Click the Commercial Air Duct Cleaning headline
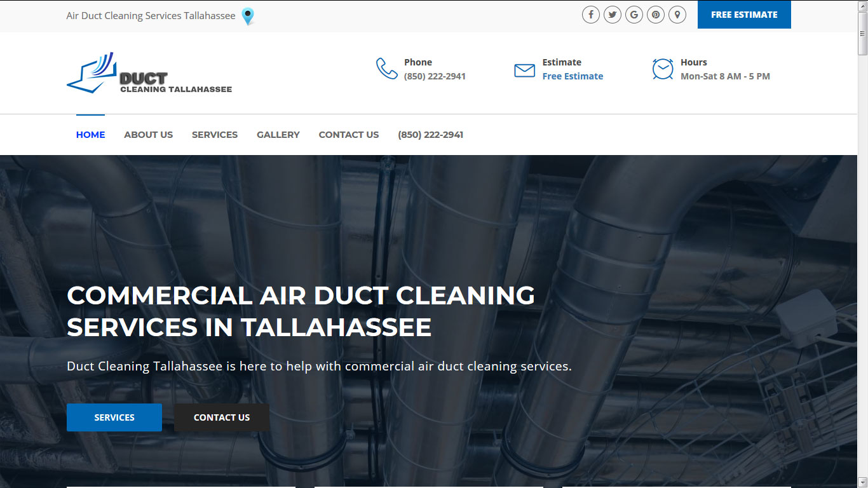This screenshot has height=488, width=868. (301, 311)
